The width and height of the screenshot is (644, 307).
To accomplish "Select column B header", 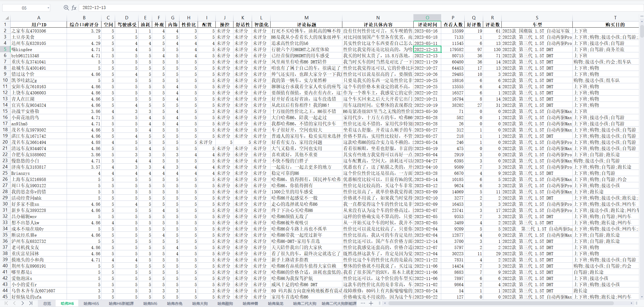I will [x=84, y=18].
